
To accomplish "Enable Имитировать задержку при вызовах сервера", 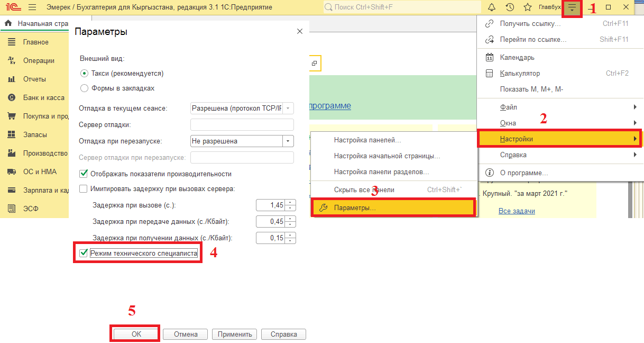I will coord(84,189).
